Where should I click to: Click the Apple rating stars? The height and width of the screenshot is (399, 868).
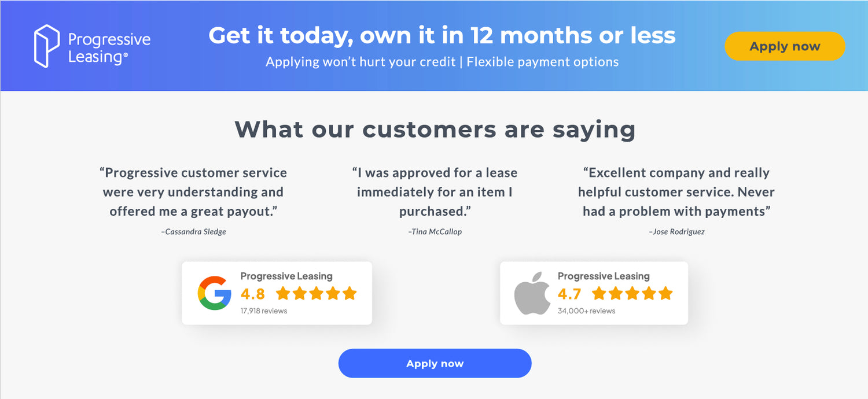632,294
